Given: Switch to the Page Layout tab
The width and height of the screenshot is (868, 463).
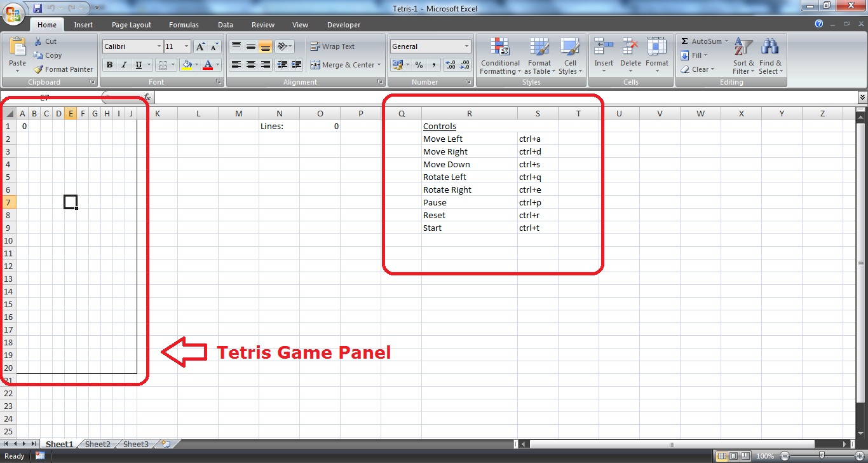Looking at the screenshot, I should tap(132, 25).
